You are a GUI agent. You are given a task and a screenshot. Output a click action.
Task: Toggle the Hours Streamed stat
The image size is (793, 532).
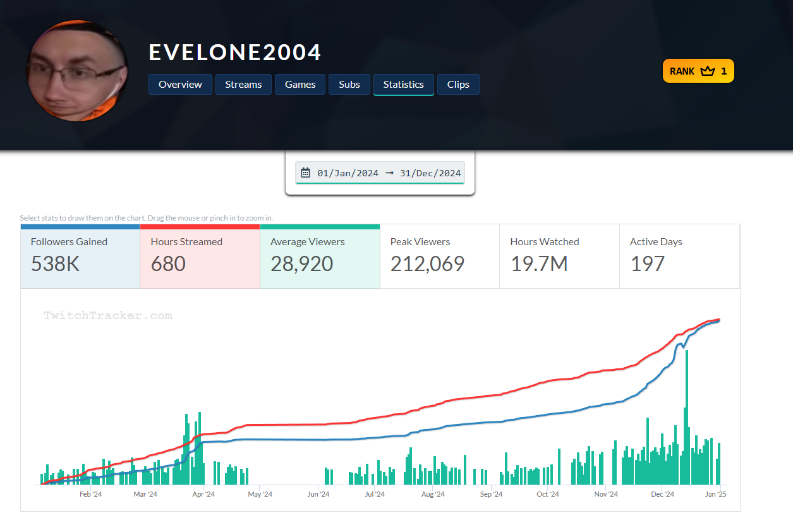(200, 257)
